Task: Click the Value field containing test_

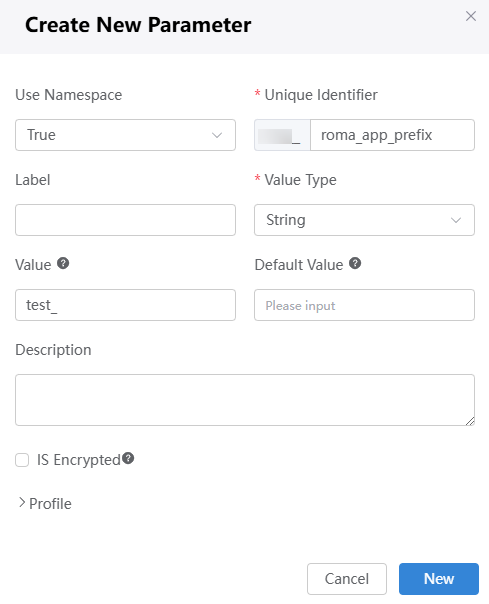Action: (x=125, y=305)
